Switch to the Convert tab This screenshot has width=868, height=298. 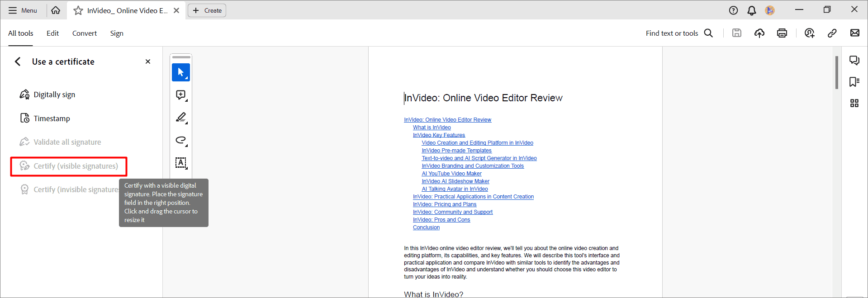tap(85, 33)
